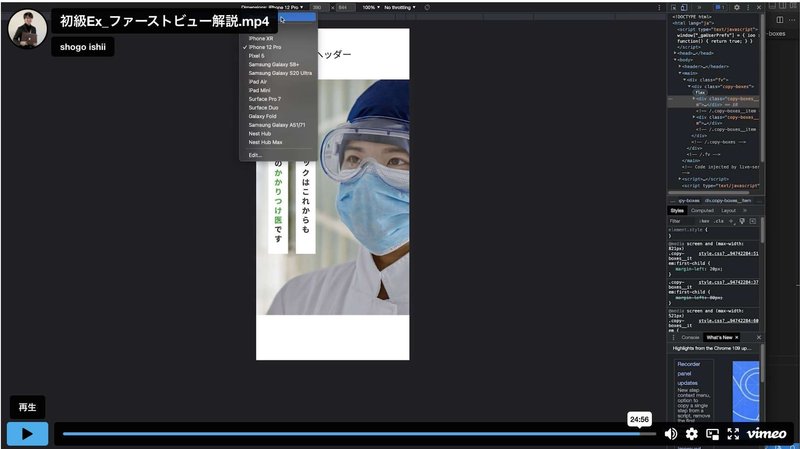800x449 pixels.
Task: Toggle the device toolbar icon
Action: (684, 8)
